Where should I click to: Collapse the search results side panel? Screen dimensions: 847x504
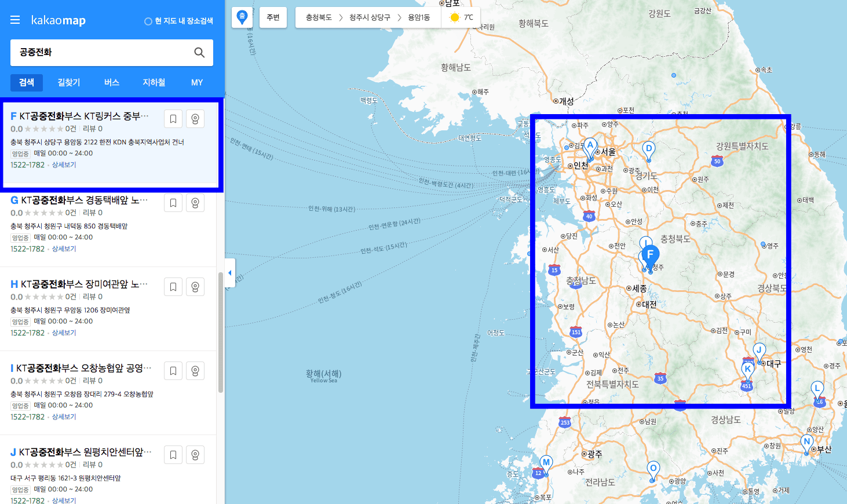[x=230, y=273]
